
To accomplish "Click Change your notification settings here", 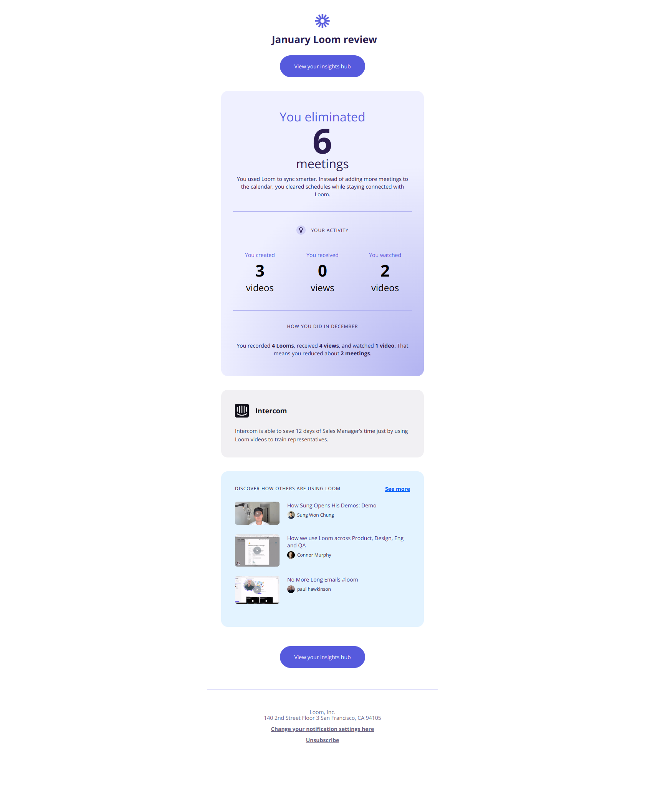I will 322,729.
